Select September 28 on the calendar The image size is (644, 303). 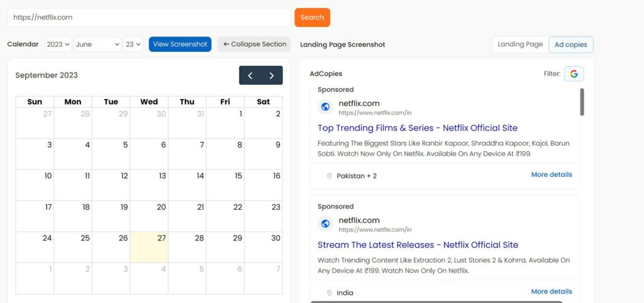tap(187, 247)
